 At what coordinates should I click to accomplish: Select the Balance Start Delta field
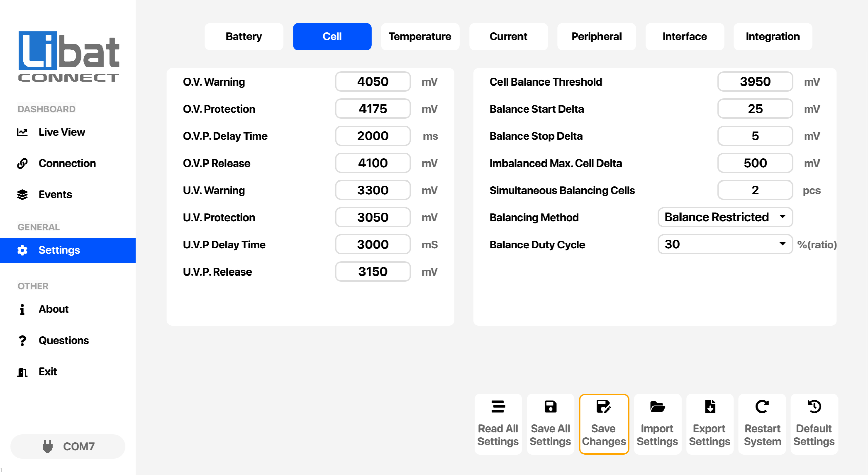click(755, 109)
